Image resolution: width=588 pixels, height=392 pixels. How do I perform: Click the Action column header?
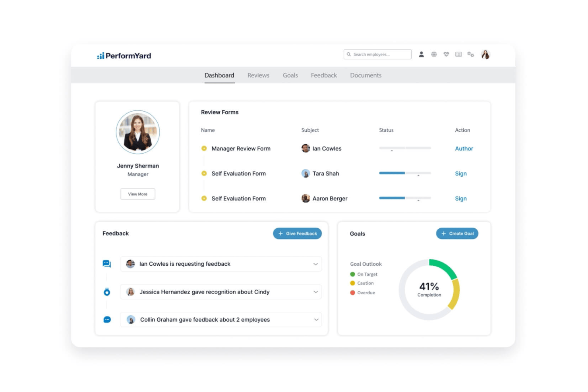tap(462, 130)
